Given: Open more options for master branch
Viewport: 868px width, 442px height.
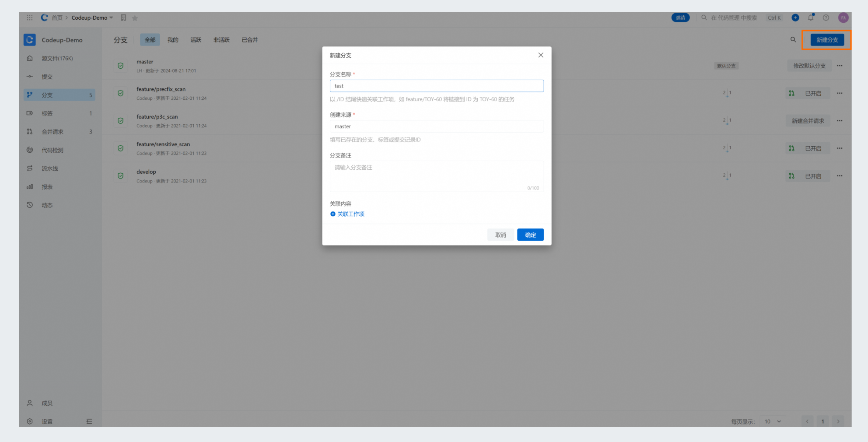Looking at the screenshot, I should pyautogui.click(x=840, y=66).
